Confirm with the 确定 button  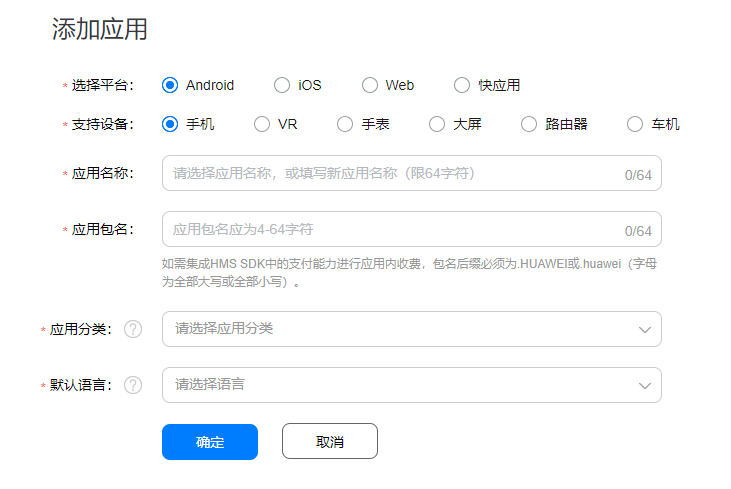210,442
